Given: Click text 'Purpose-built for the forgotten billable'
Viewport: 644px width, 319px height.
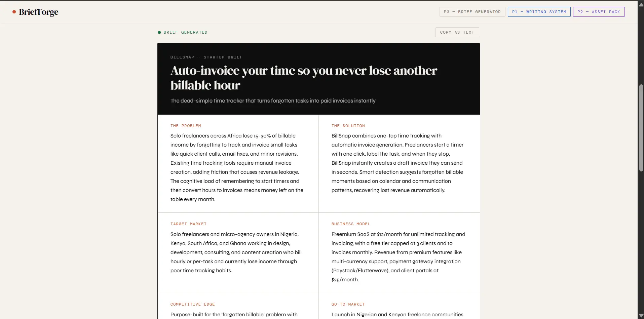Looking at the screenshot, I should 234,315.
